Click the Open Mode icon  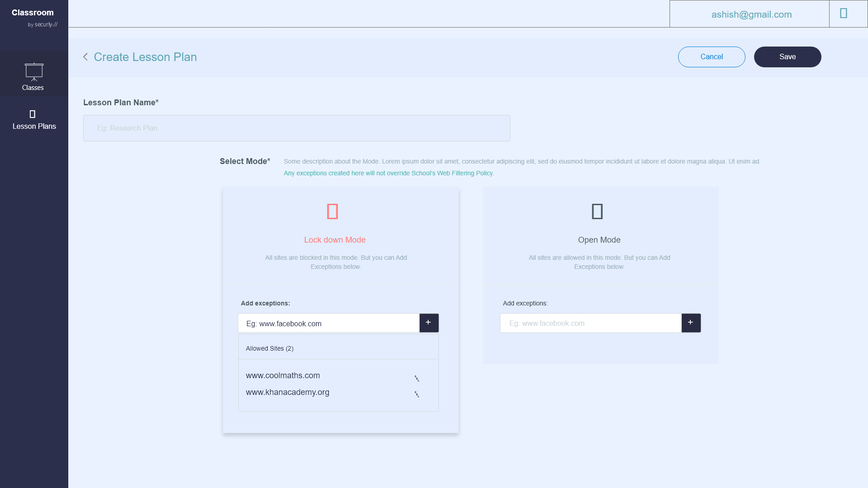(597, 211)
